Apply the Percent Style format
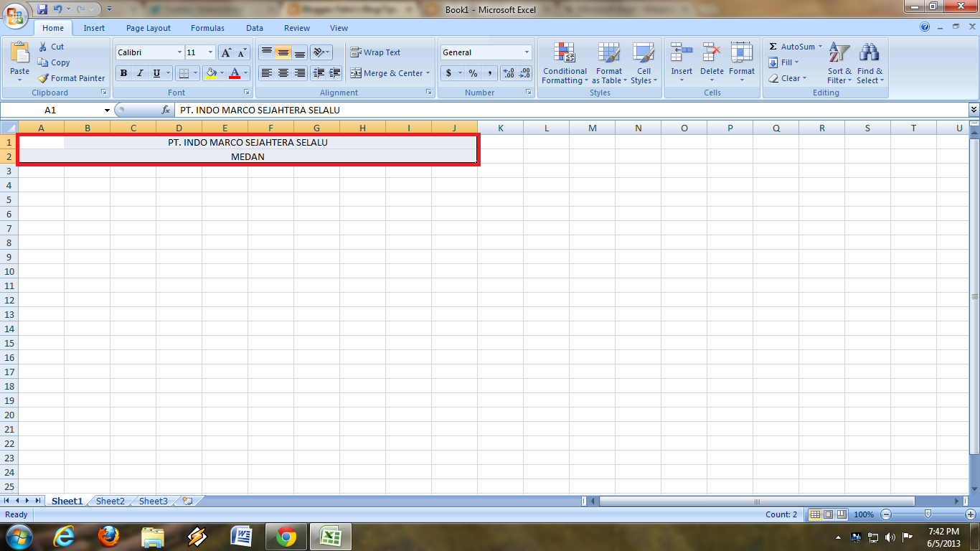This screenshot has height=551, width=980. (472, 72)
